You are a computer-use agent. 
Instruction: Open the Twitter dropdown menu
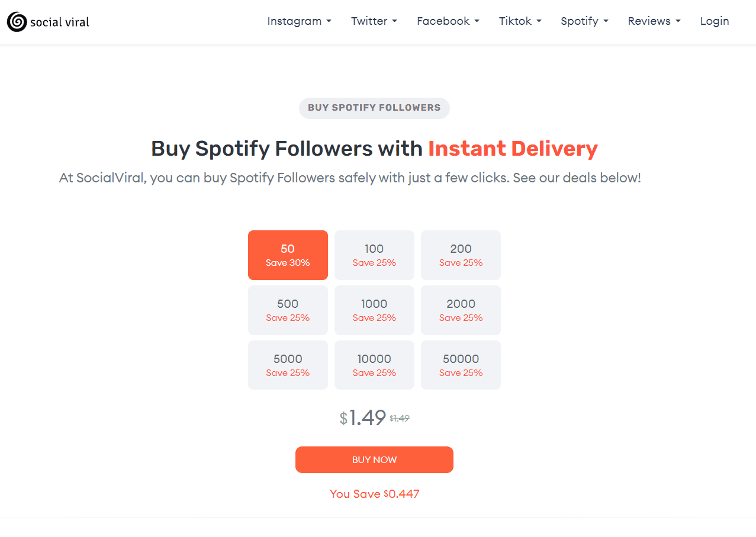click(374, 21)
